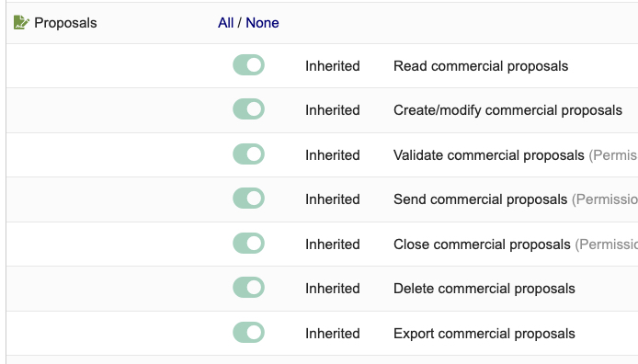The height and width of the screenshot is (364, 638).
Task: Toggle the Validate commercial proposals permission switch
Action: point(248,154)
